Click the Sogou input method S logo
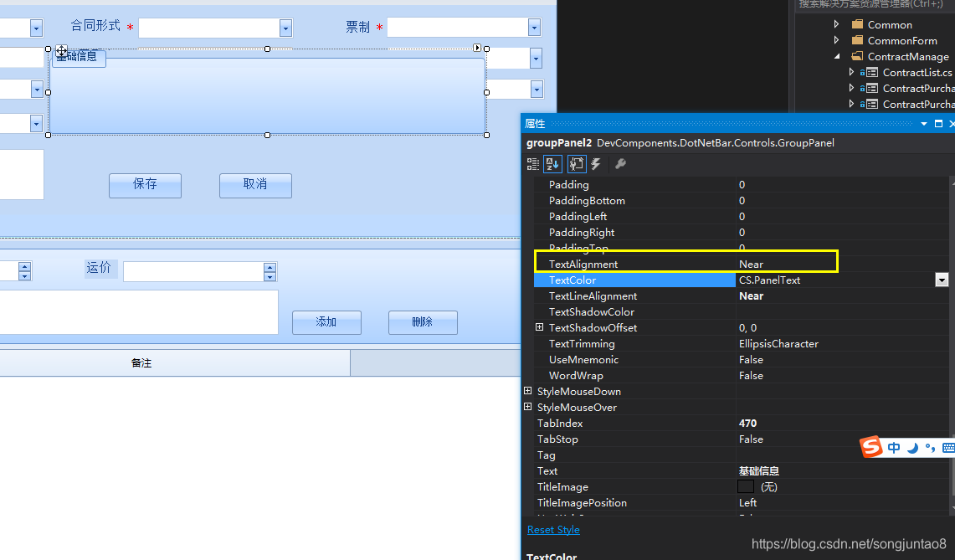Image resolution: width=955 pixels, height=560 pixels. [871, 447]
